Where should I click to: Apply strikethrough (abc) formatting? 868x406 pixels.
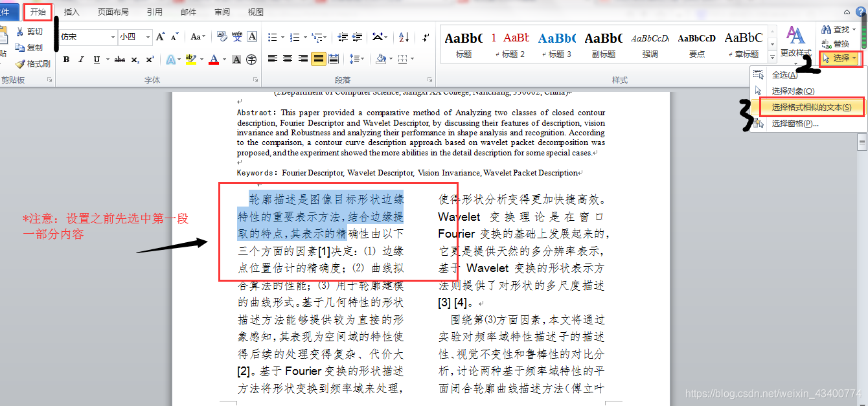tap(120, 60)
